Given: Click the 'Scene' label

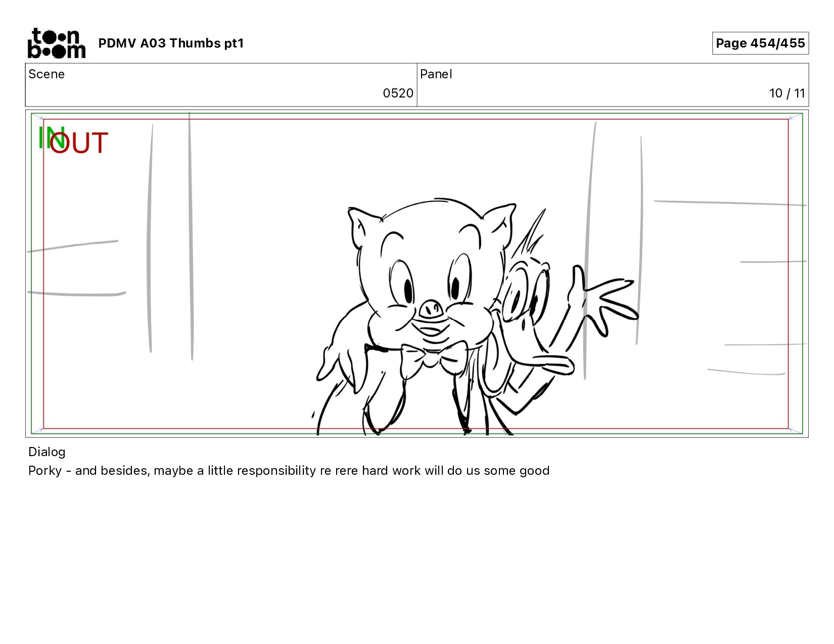Looking at the screenshot, I should pyautogui.click(x=47, y=74).
